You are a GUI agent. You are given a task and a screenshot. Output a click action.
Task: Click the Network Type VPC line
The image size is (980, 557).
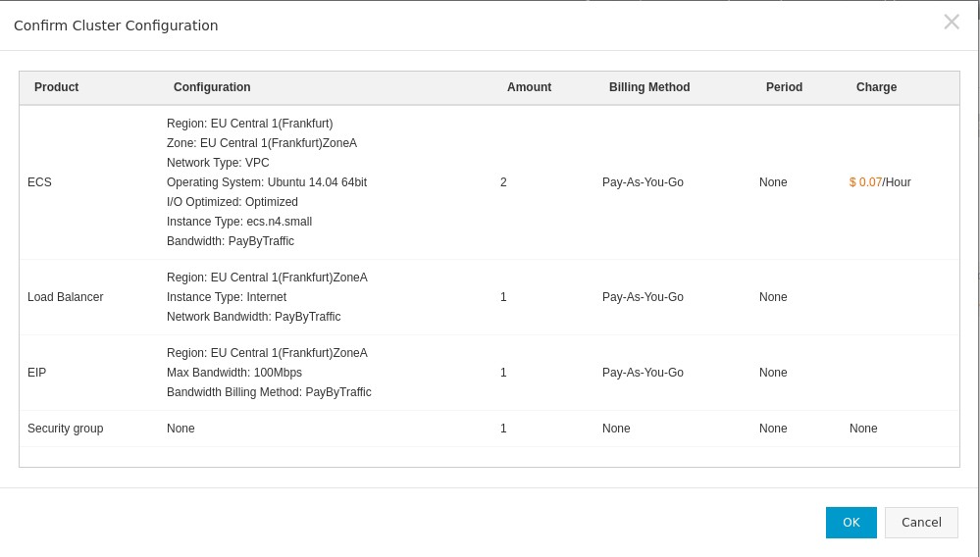pos(218,163)
